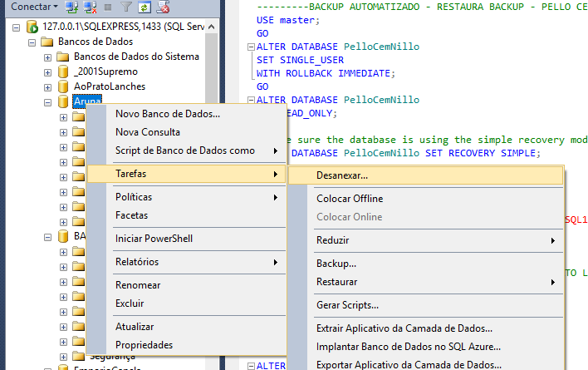Click the BACKUP AUTOMATIZADO comment line
Screen dimensions: 588x370
(422, 7)
